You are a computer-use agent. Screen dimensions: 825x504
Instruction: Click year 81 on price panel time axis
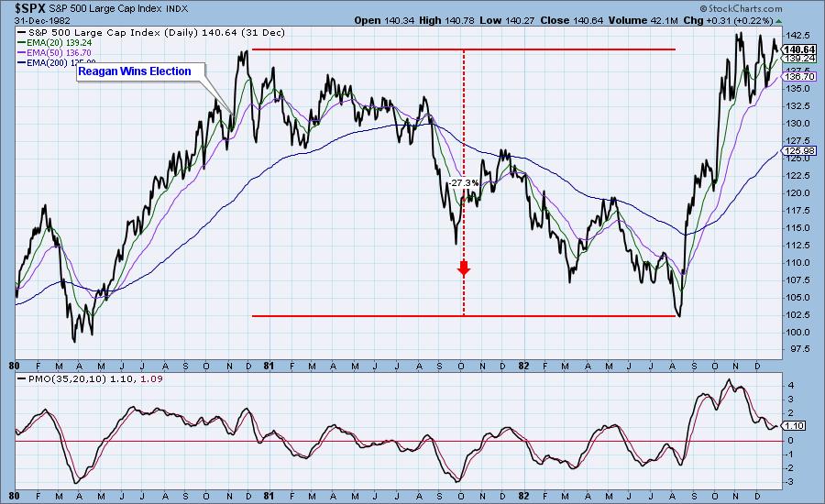tap(269, 366)
